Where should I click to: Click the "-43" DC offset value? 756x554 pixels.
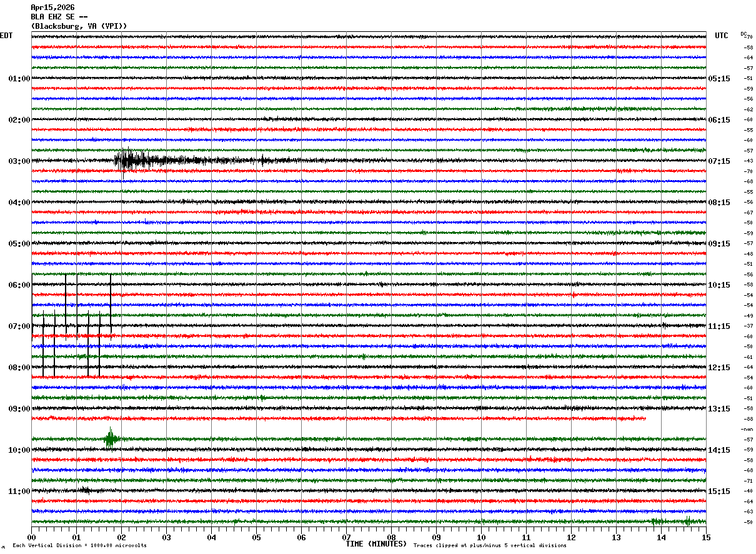[749, 161]
